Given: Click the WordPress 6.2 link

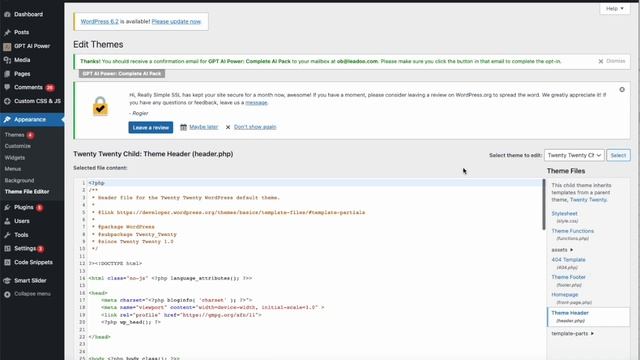Looking at the screenshot, I should coord(100,22).
